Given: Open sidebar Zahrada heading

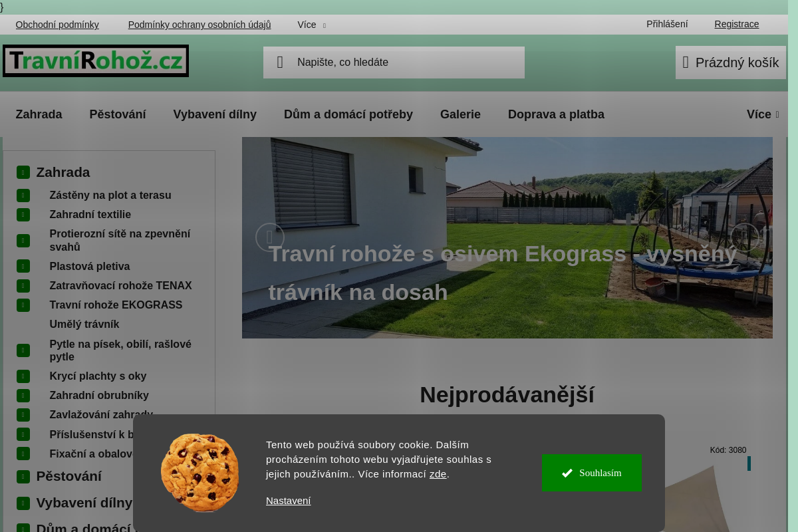Looking at the screenshot, I should pyautogui.click(x=63, y=173).
